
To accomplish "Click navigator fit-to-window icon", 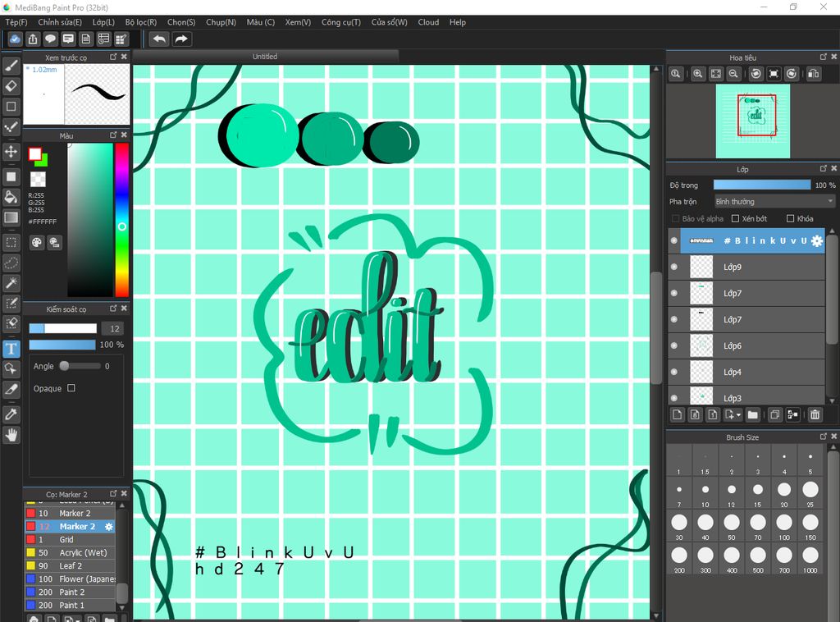I will 715,74.
